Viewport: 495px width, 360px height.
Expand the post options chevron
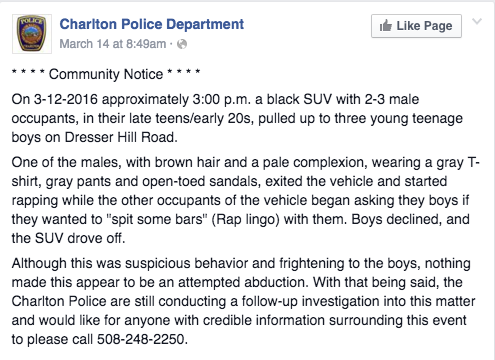click(477, 22)
